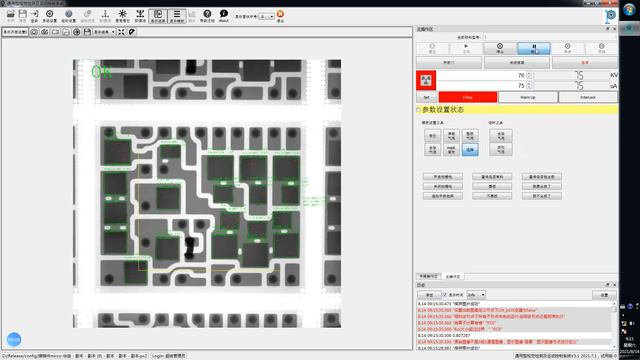Click the X-ray PCB inspection image
The width and height of the screenshot is (640, 360).
207,193
